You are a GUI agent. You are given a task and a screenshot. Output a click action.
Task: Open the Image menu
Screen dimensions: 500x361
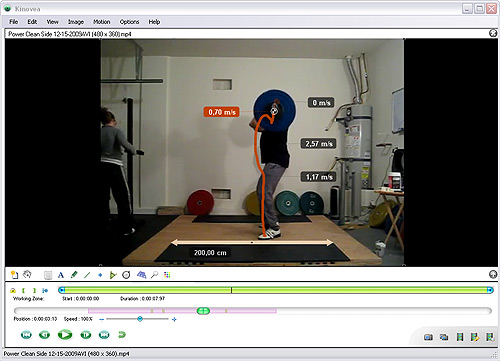(x=76, y=22)
